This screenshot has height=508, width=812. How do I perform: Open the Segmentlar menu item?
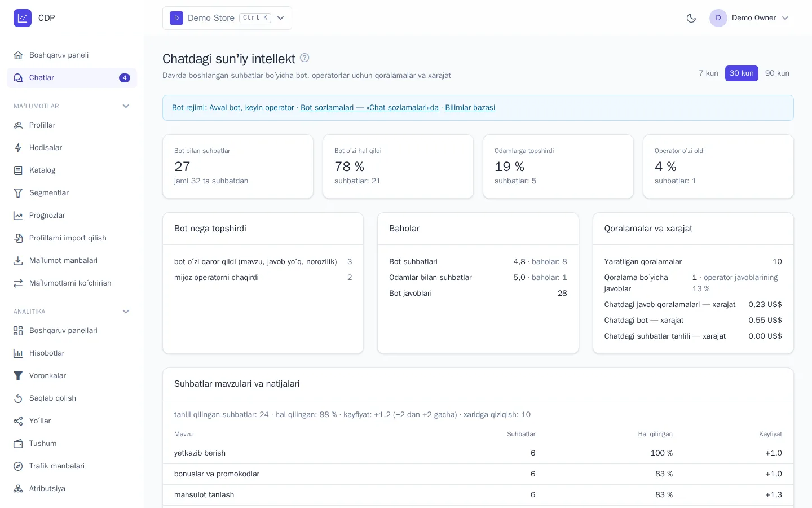pos(72,193)
